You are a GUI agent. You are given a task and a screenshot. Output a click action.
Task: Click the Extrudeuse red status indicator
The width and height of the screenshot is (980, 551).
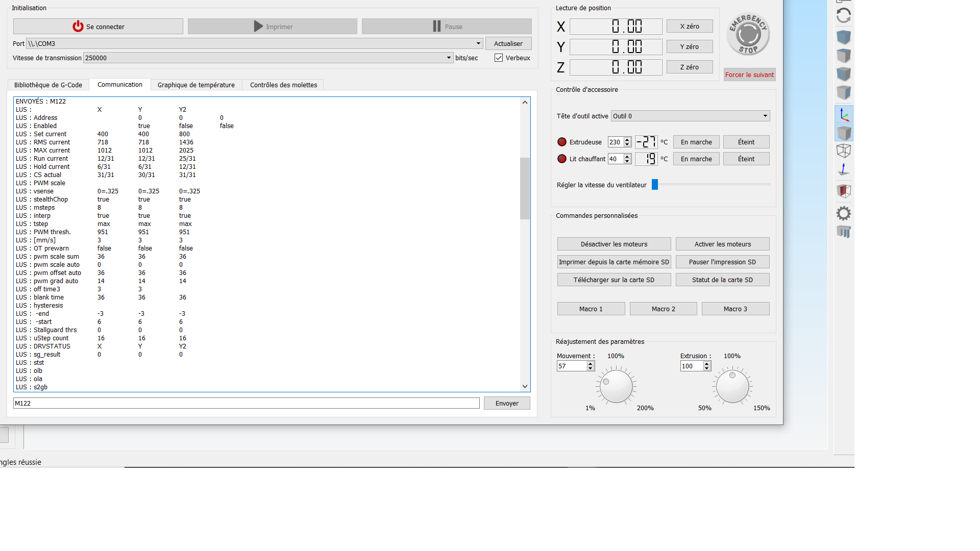pos(562,142)
